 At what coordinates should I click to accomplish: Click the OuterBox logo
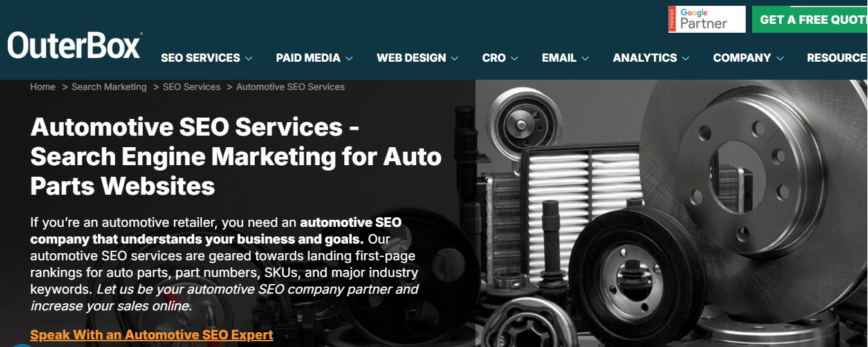pyautogui.click(x=75, y=46)
